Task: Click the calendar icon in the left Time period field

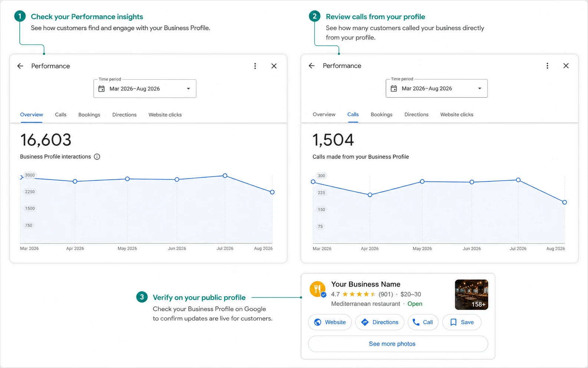Action: (102, 89)
